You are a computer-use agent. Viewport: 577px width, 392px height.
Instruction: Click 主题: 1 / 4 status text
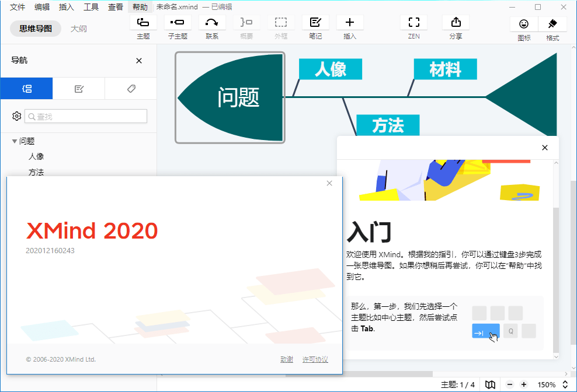click(458, 384)
